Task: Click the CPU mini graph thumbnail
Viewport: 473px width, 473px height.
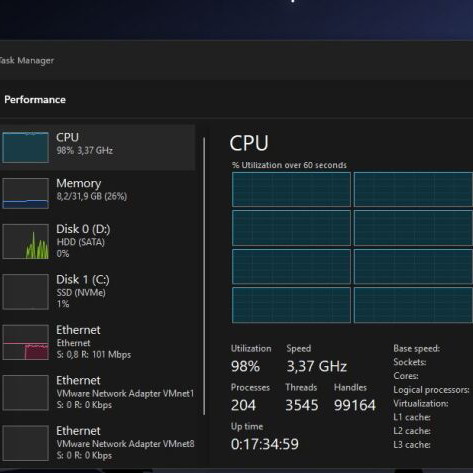Action: (x=25, y=147)
